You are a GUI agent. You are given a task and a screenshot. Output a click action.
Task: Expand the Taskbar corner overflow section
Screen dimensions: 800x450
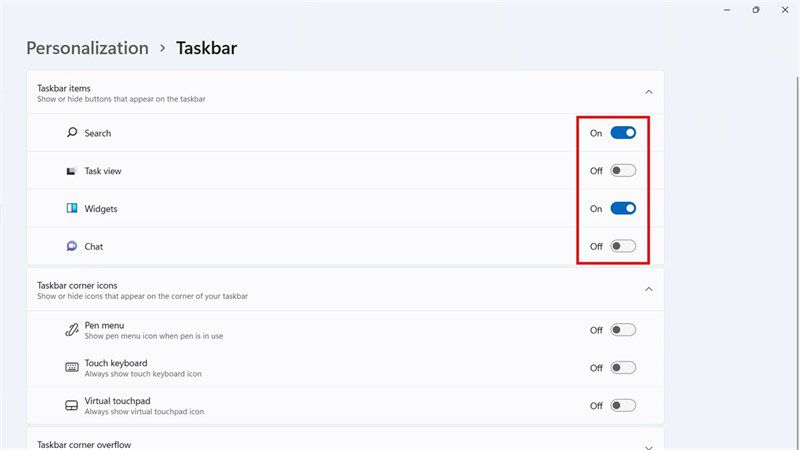(648, 446)
